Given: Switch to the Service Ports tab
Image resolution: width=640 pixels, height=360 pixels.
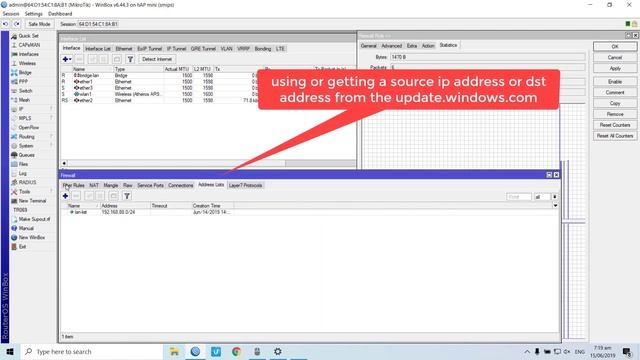Looking at the screenshot, I should click(150, 185).
